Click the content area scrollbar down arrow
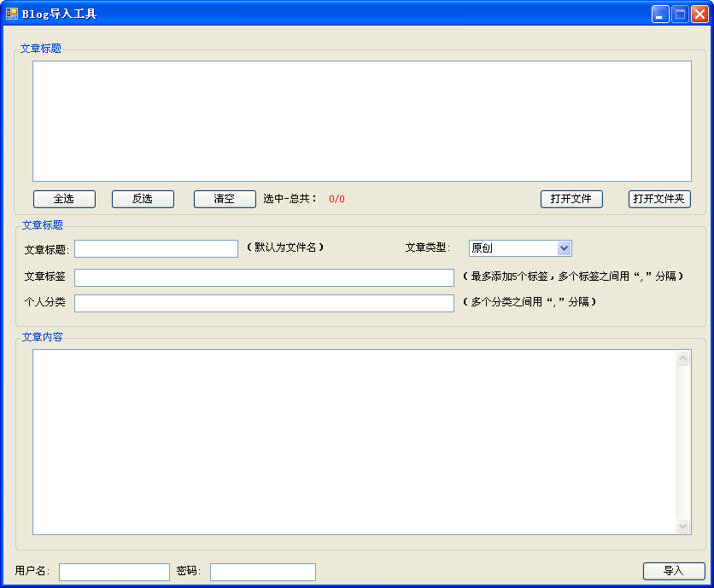This screenshot has width=714, height=588. pyautogui.click(x=683, y=527)
